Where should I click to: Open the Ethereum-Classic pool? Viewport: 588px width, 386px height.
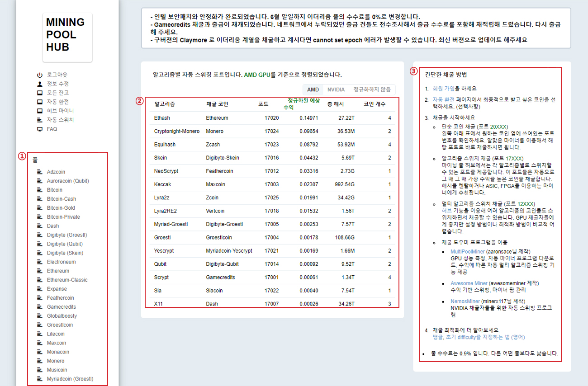coord(67,280)
